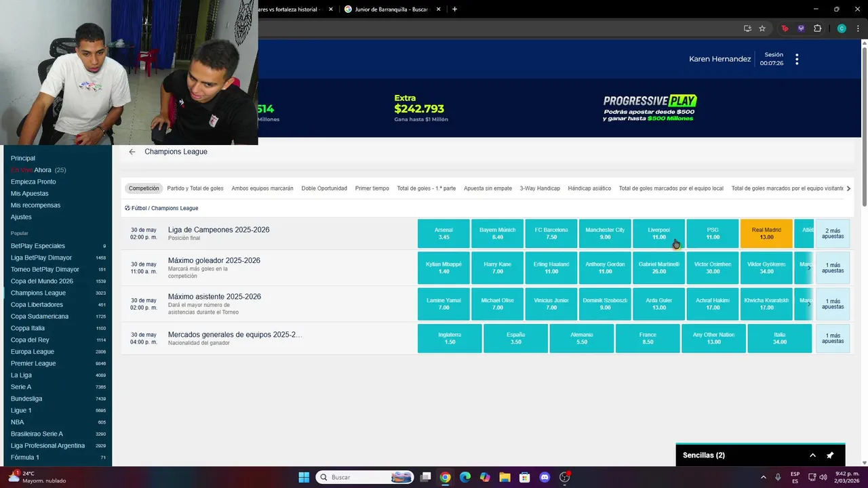This screenshot has height=488, width=868.
Task: Open Mis Apuestas in sidebar
Action: [x=30, y=193]
